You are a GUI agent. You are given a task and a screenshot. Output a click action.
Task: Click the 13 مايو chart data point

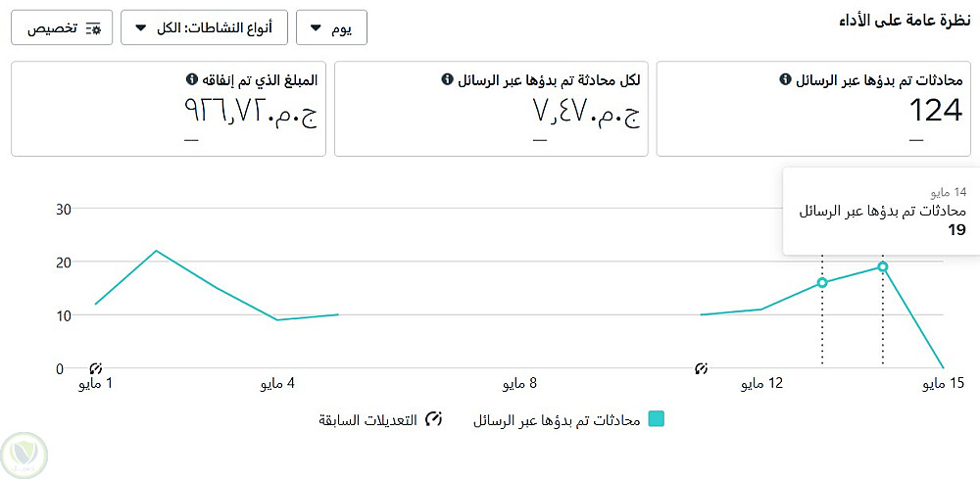click(822, 283)
